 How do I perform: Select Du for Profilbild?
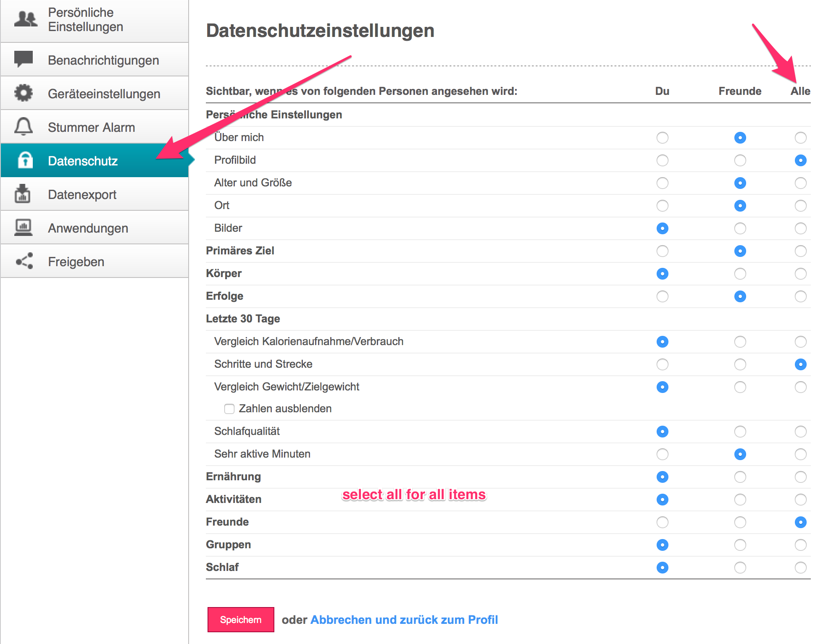[x=662, y=160]
